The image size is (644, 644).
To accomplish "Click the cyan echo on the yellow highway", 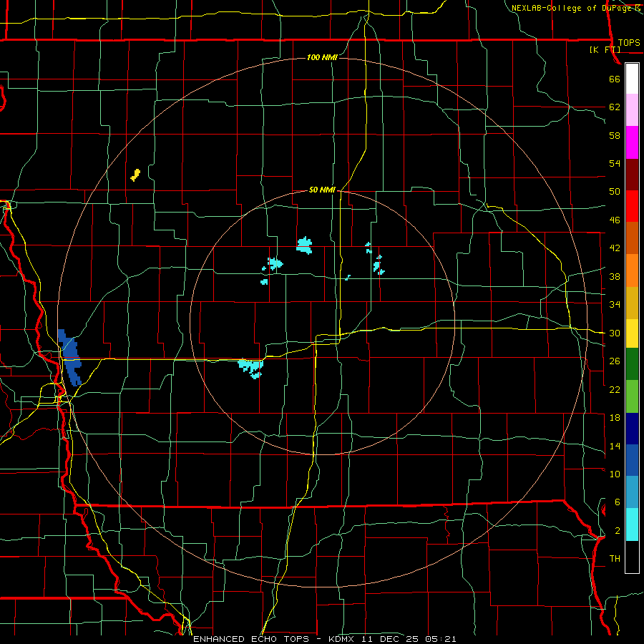I will 250,368.
